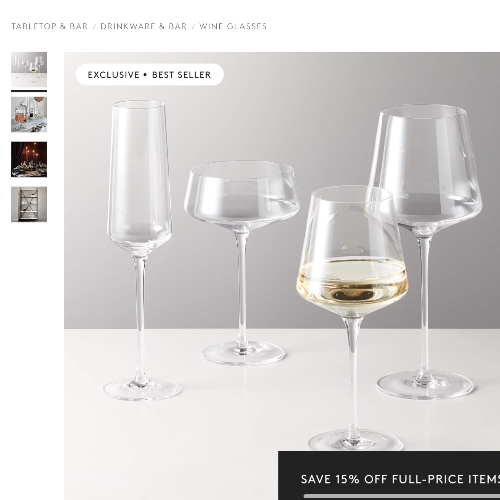Click the black selected-thumbnail indicator line
This screenshot has height=500, width=500.
click(29, 91)
